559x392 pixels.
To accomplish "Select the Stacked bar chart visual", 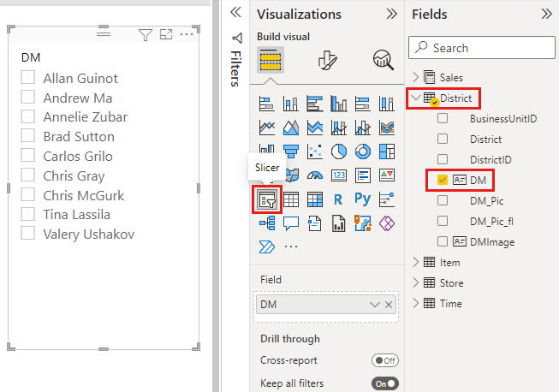I will coord(267,104).
